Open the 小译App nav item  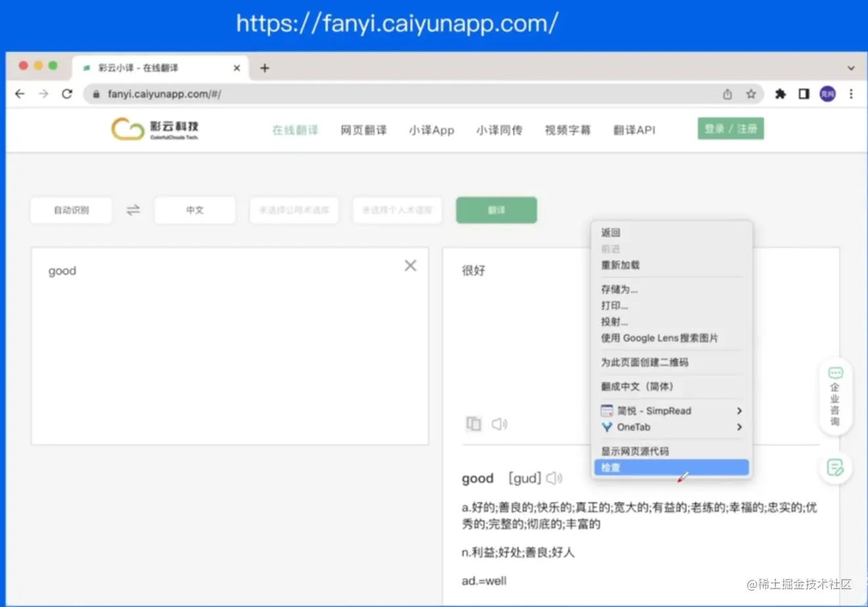(431, 130)
